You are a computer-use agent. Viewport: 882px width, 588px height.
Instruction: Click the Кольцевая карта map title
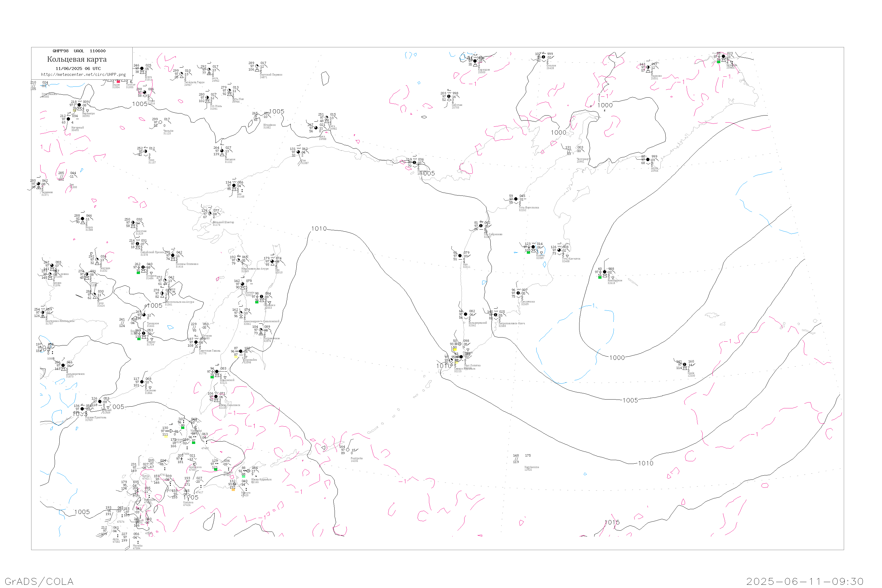(x=77, y=59)
